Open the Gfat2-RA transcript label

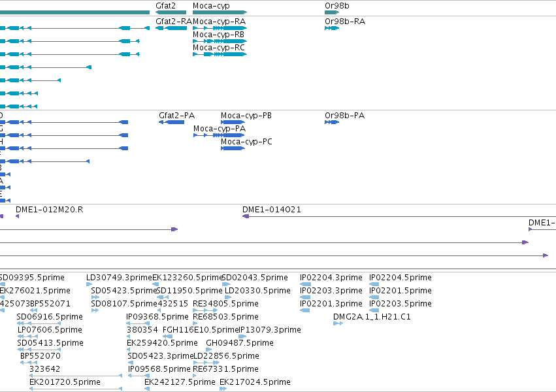click(174, 22)
